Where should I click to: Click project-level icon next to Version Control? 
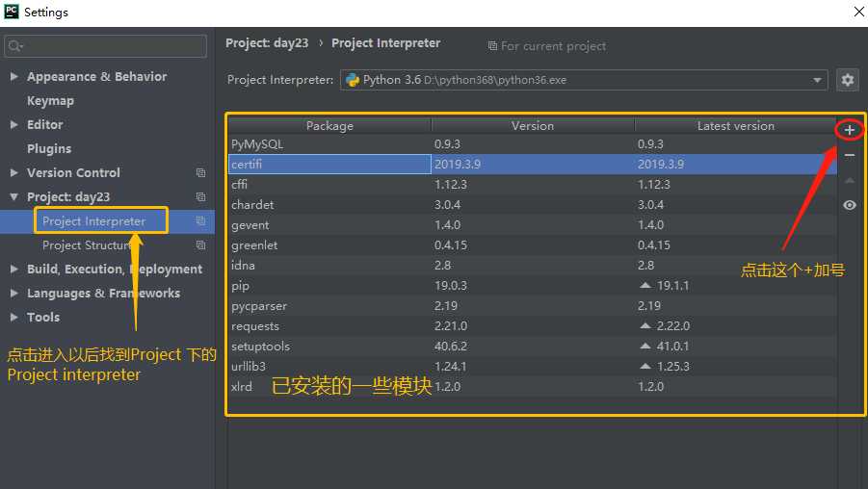click(x=201, y=173)
